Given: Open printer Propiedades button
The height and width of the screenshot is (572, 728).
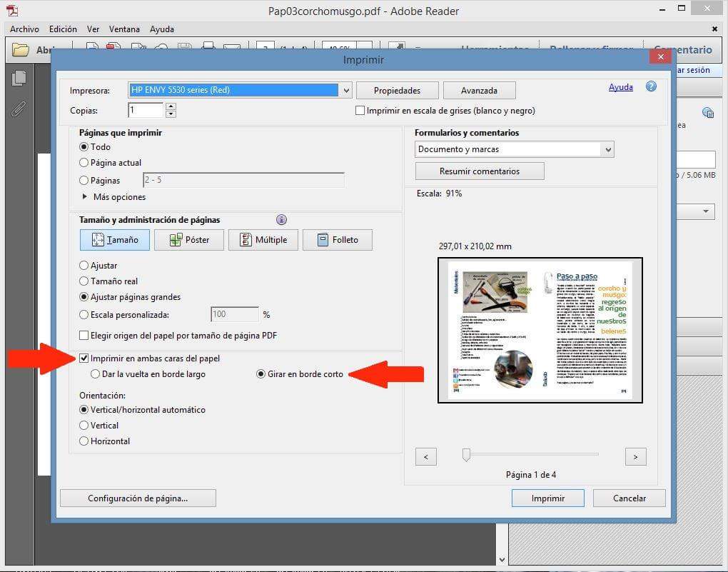Looking at the screenshot, I should click(396, 91).
